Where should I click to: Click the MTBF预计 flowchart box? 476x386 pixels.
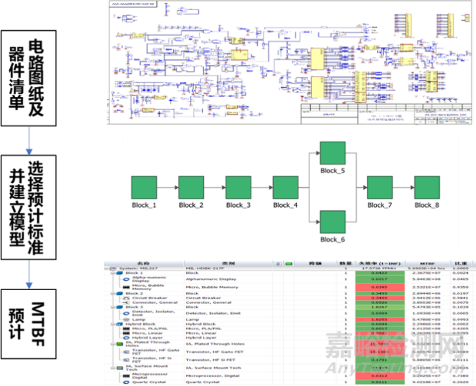click(x=29, y=324)
